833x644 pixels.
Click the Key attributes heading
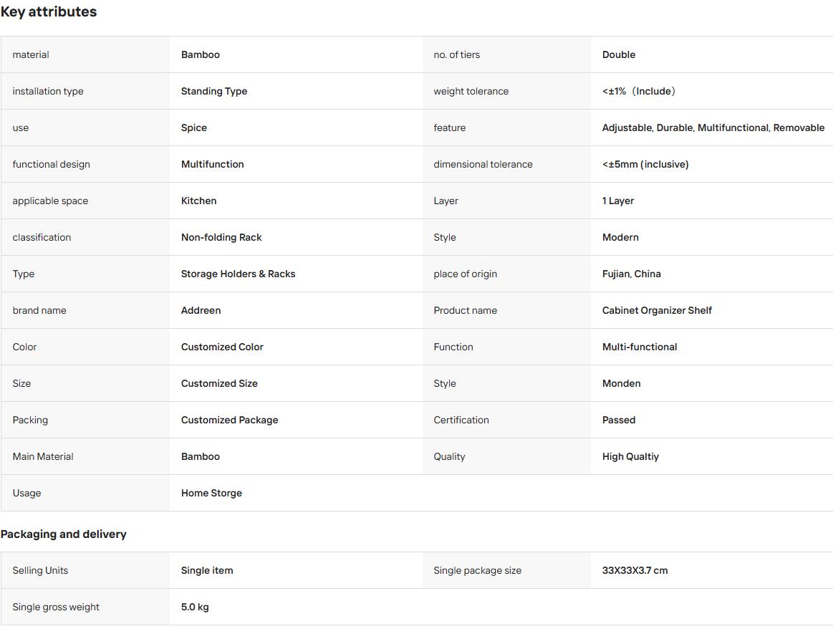(x=48, y=11)
